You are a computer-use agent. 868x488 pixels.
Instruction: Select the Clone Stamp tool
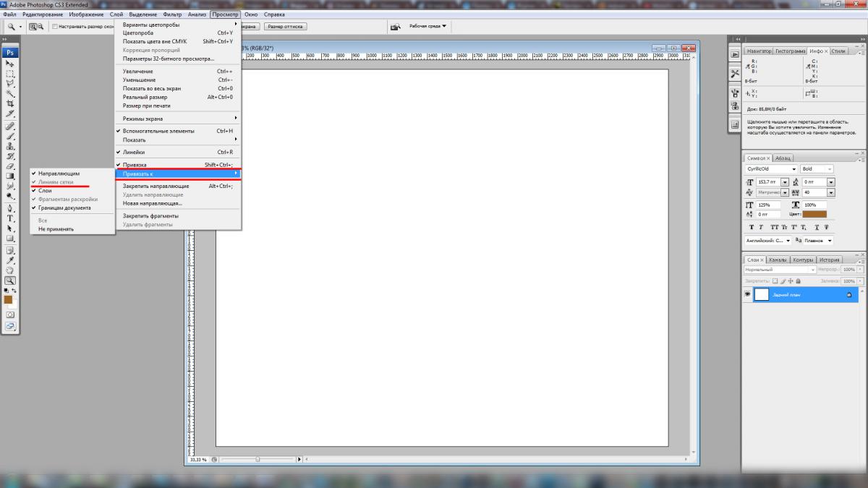pyautogui.click(x=11, y=146)
